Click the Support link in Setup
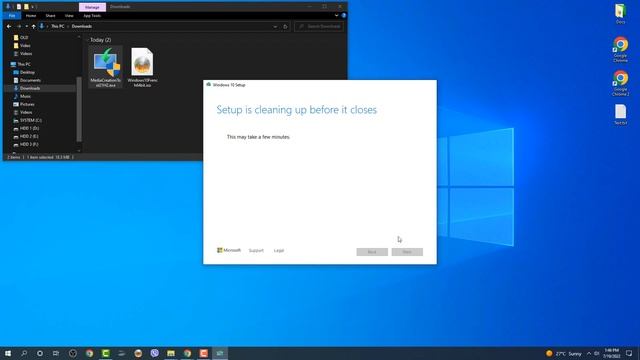 pos(256,251)
